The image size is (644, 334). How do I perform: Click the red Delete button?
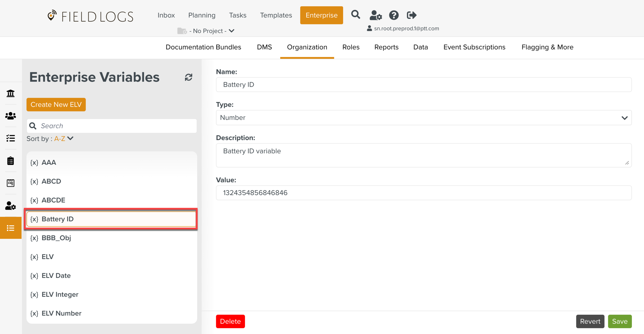coord(230,321)
